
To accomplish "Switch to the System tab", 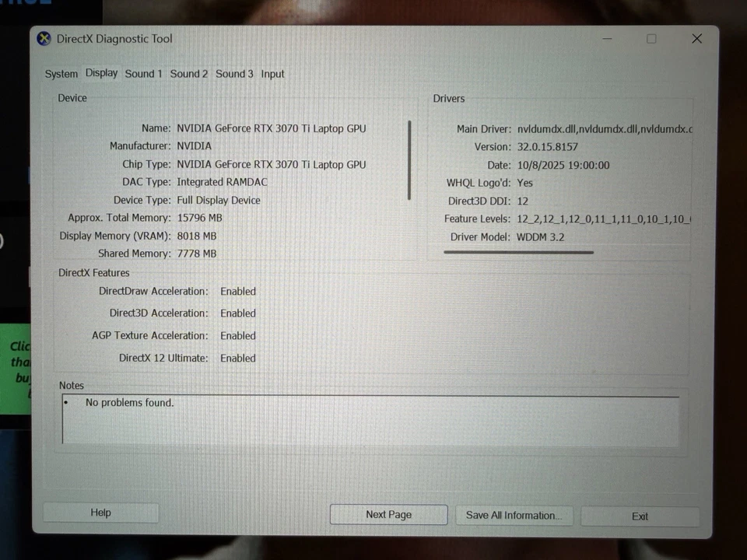I will click(x=61, y=73).
